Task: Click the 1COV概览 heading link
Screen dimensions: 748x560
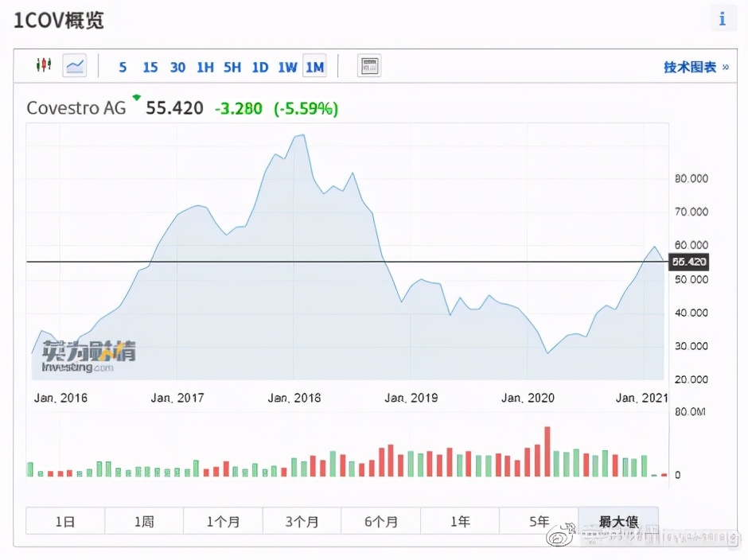Action: [x=57, y=21]
